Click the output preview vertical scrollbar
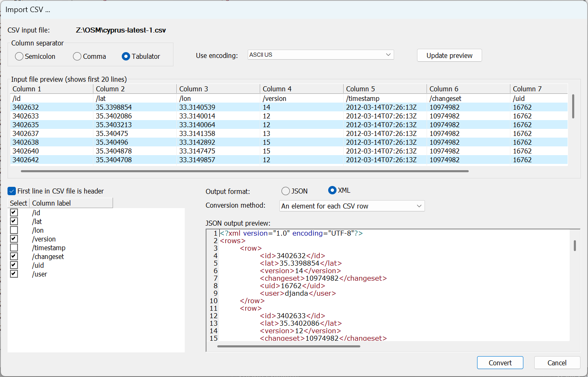The height and width of the screenshot is (377, 588). (x=575, y=246)
